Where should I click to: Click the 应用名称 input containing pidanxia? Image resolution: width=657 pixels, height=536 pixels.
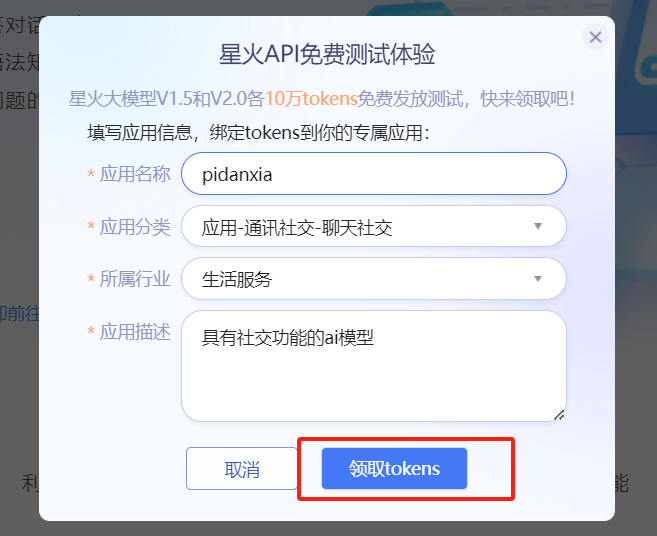tap(373, 174)
